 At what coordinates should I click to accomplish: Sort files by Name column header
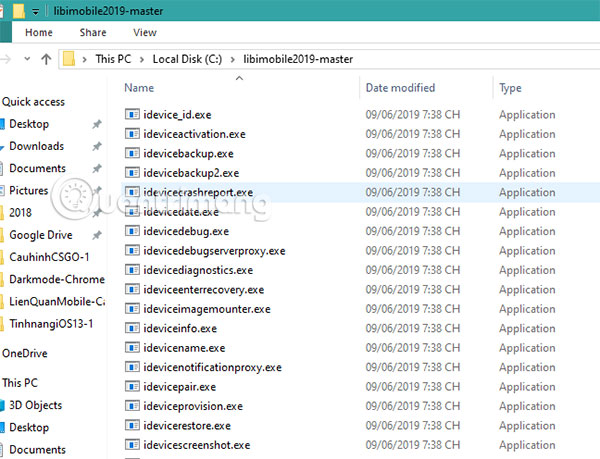click(139, 88)
